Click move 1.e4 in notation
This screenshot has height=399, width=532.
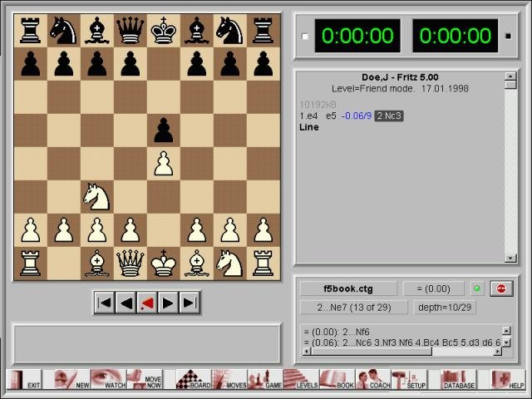(308, 116)
